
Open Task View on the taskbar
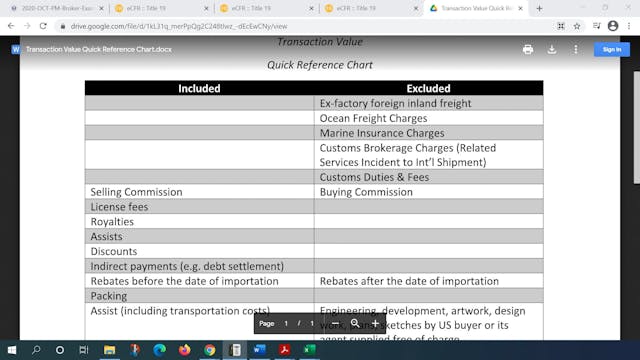coord(84,350)
